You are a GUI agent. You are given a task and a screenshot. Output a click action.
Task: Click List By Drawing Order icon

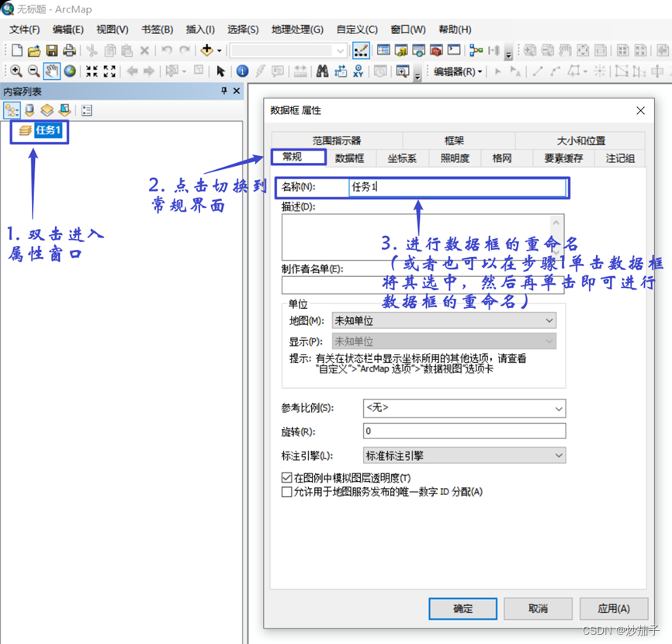click(x=12, y=110)
